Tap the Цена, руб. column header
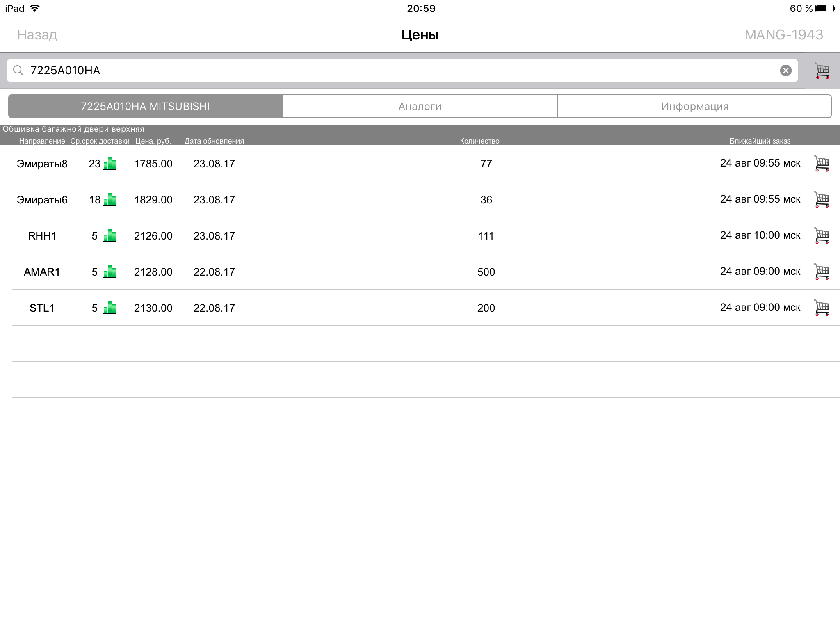The width and height of the screenshot is (840, 630). [153, 141]
